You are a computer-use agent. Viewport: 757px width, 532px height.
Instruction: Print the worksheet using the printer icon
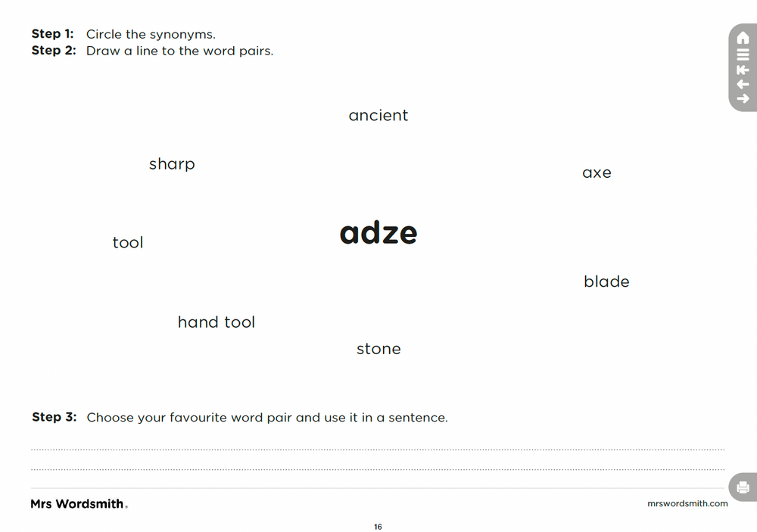pyautogui.click(x=743, y=487)
